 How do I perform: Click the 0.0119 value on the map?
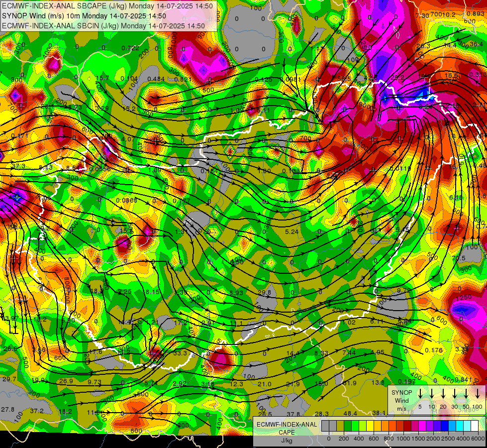pyautogui.click(x=400, y=169)
